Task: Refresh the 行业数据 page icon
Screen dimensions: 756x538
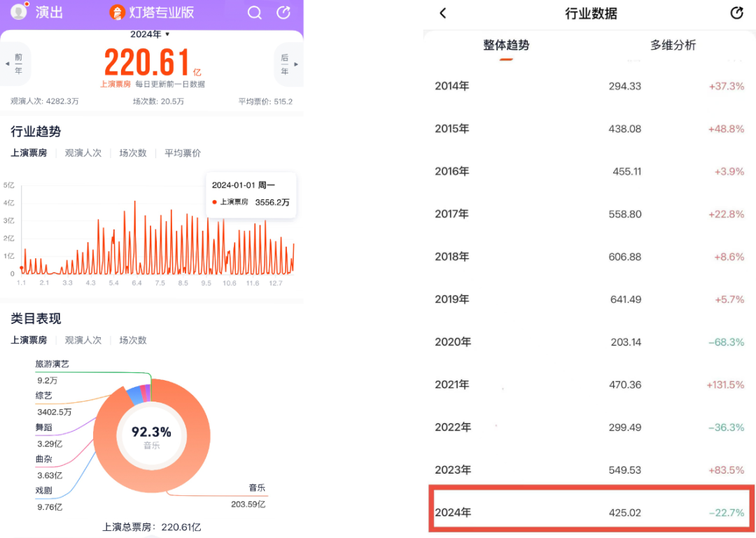Action: (x=736, y=13)
